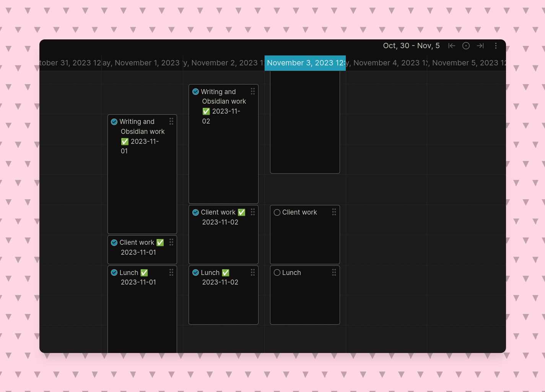This screenshot has height=392, width=545.
Task: Grab drag handle of Client work 2023-11-01
Action: [x=171, y=242]
